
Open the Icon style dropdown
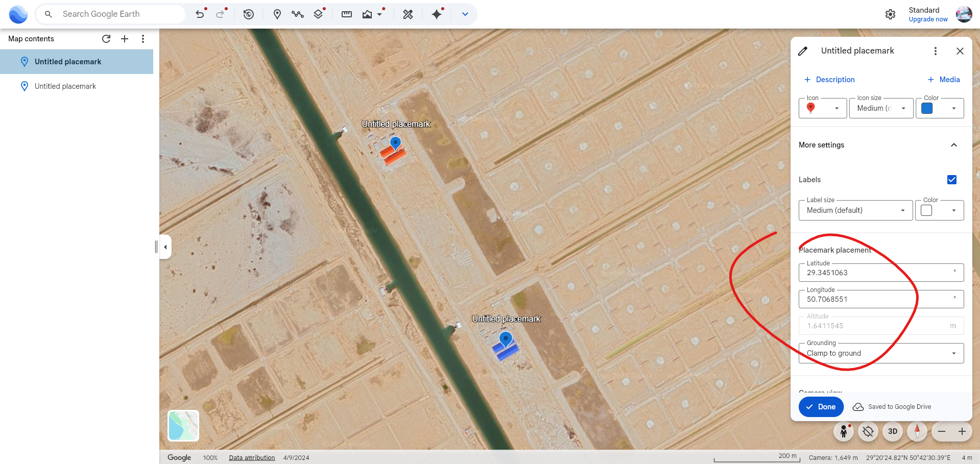tap(823, 108)
